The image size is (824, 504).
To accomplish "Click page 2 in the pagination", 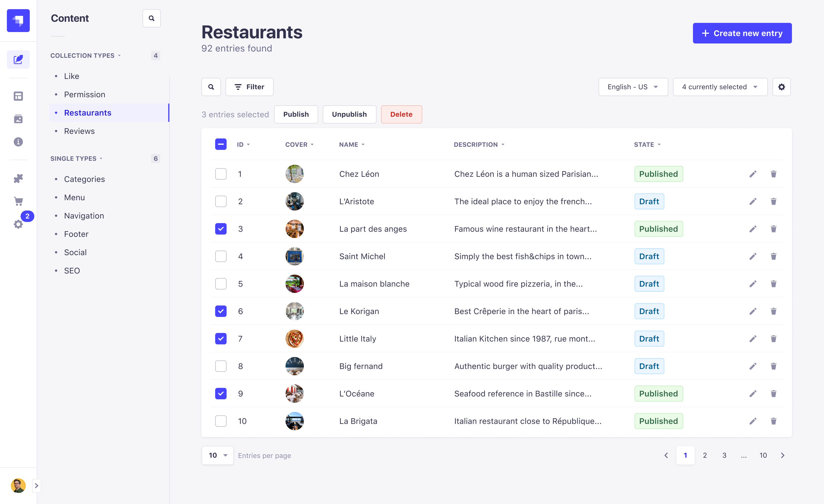I will (x=704, y=455).
